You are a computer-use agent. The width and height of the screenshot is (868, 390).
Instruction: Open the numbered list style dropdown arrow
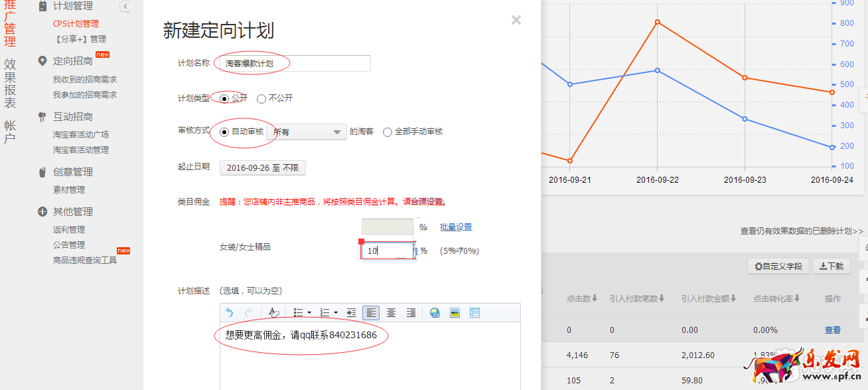point(336,313)
